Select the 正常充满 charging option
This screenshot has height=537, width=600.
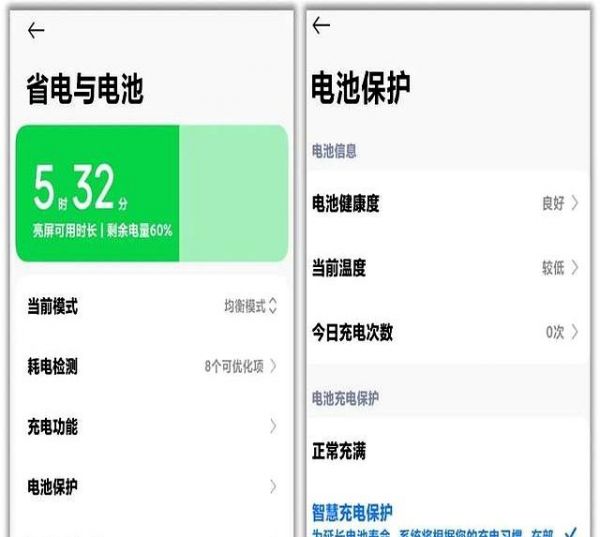tap(339, 452)
